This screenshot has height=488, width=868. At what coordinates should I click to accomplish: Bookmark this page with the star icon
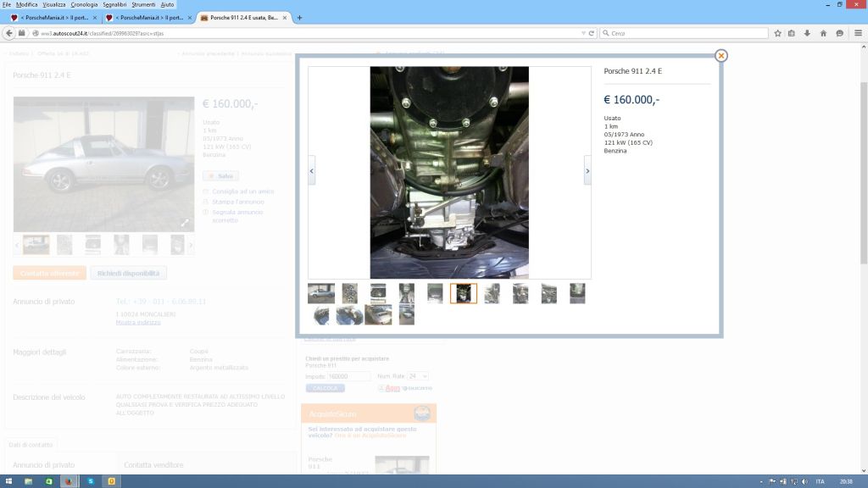pyautogui.click(x=778, y=33)
